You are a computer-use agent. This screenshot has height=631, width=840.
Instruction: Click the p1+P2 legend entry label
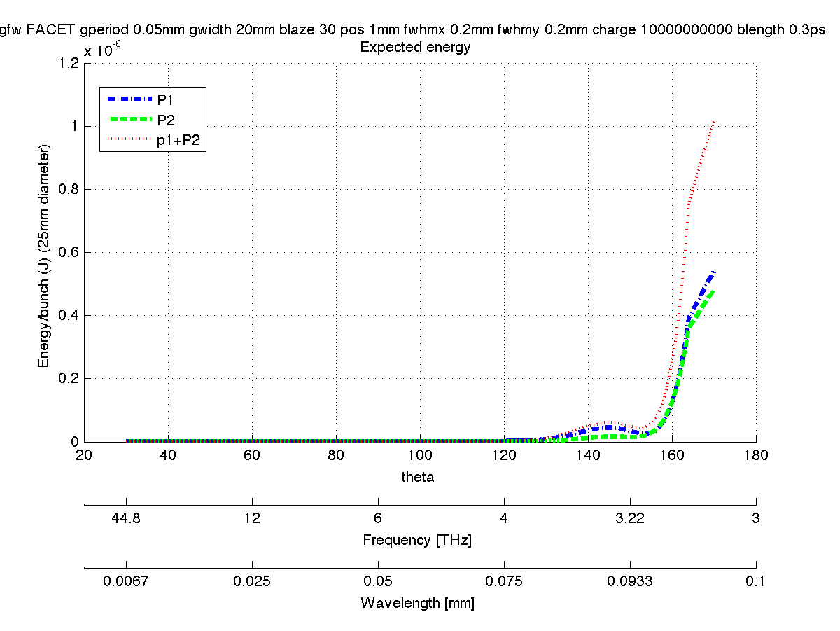[180, 141]
